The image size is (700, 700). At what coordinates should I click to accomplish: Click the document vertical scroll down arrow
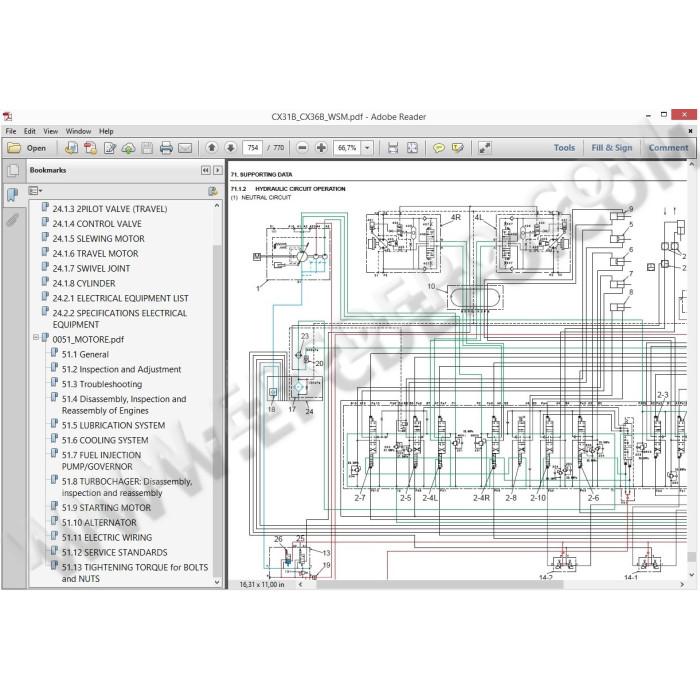[x=692, y=575]
